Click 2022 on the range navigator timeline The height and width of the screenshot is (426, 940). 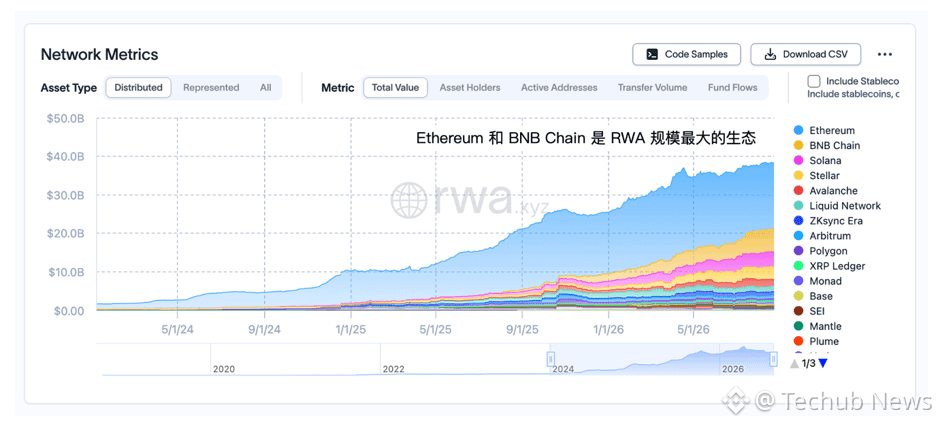pyautogui.click(x=393, y=369)
